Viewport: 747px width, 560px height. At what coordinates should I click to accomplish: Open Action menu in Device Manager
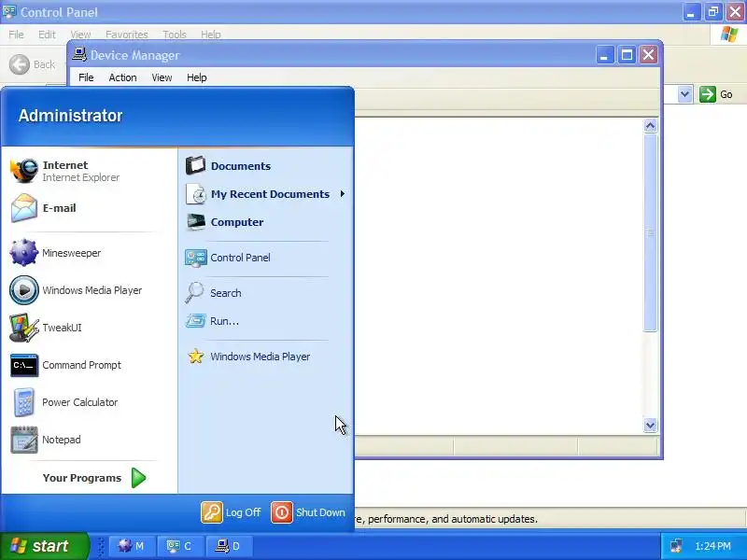122,77
